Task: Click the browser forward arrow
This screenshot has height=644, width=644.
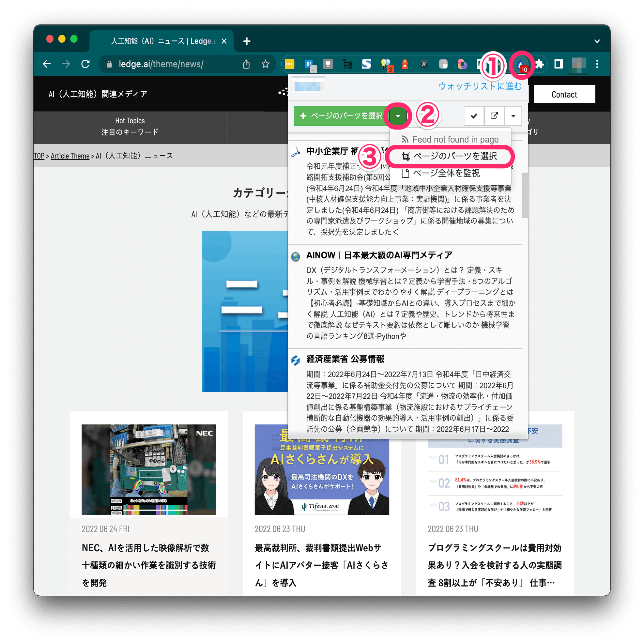Action: (x=66, y=64)
